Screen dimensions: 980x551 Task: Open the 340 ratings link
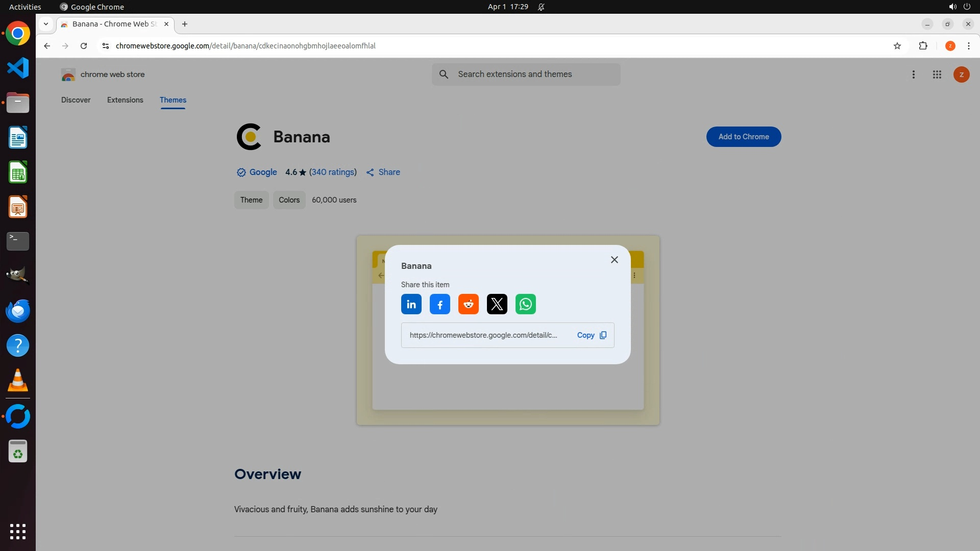[333, 172]
